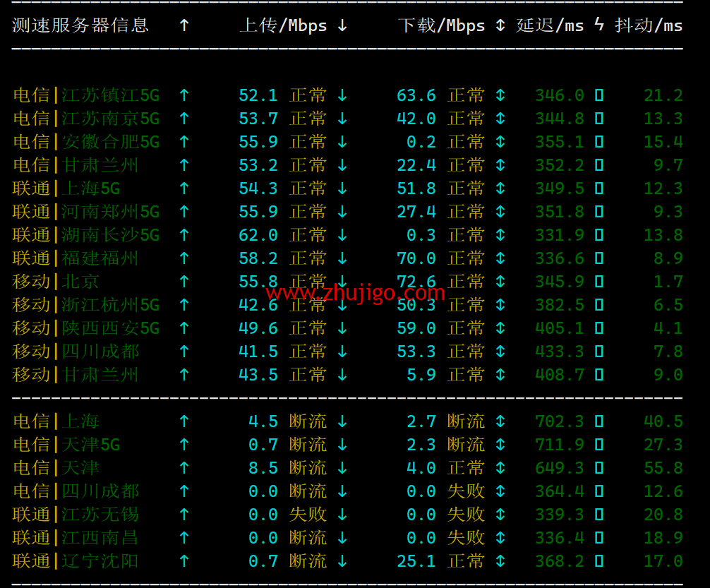Click upload speed value '58.2'
The image size is (710, 588).
pyautogui.click(x=258, y=258)
